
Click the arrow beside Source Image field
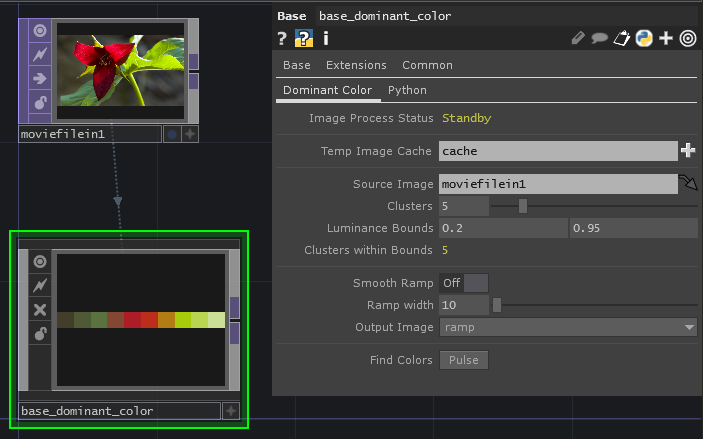(x=688, y=183)
